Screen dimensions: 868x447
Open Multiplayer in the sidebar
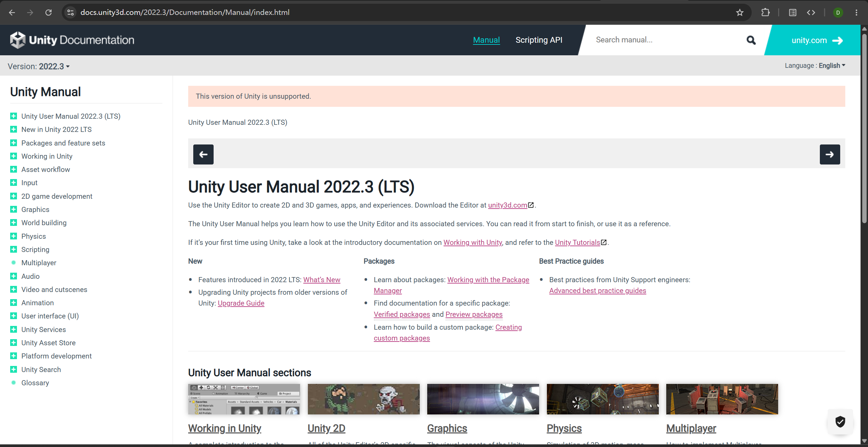point(39,263)
